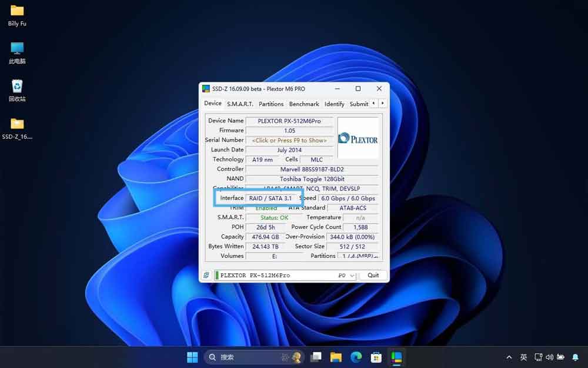Click the Interface value RAID / SATA 3.1
This screenshot has width=588, height=368.
[x=270, y=198]
